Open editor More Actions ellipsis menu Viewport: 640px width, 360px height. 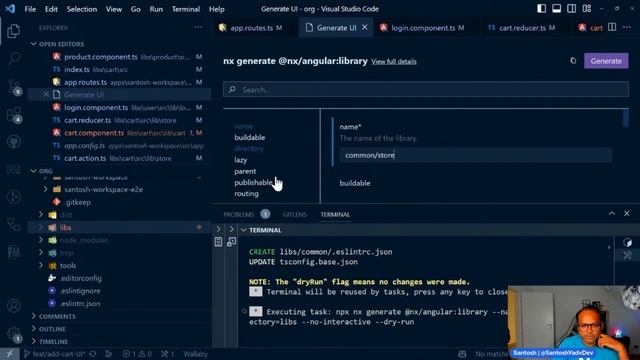627,27
